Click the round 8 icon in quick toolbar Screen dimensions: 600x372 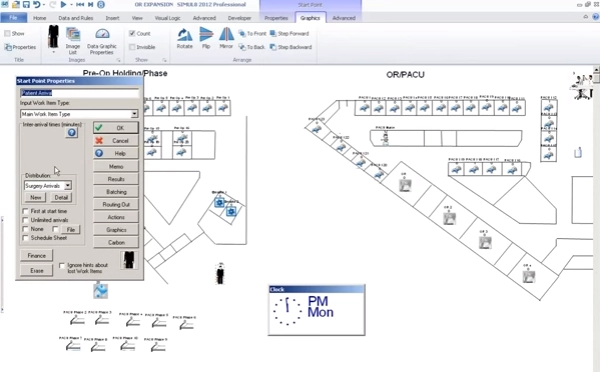[101, 5]
